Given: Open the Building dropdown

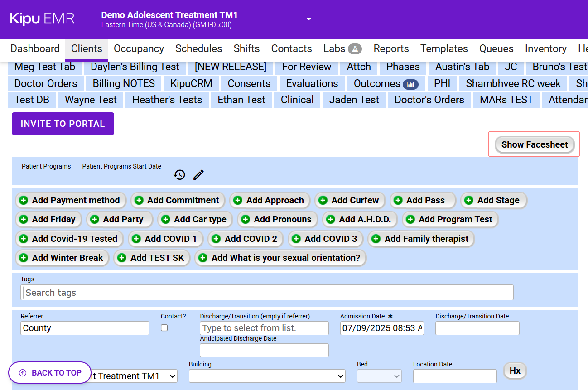Looking at the screenshot, I should 267,376.
